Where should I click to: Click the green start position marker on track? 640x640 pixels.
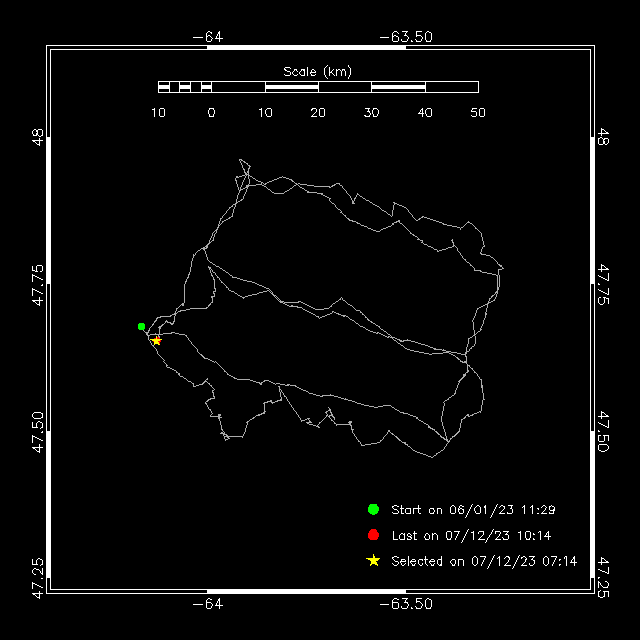click(142, 327)
